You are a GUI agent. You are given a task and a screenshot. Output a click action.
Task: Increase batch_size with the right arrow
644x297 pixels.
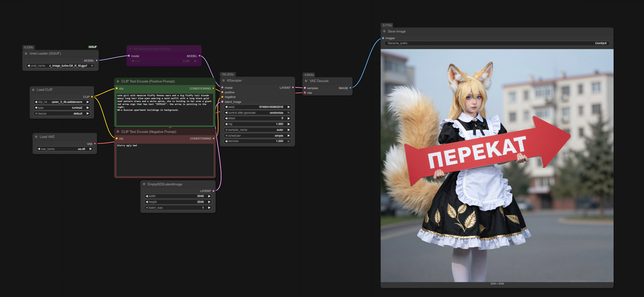coord(209,207)
